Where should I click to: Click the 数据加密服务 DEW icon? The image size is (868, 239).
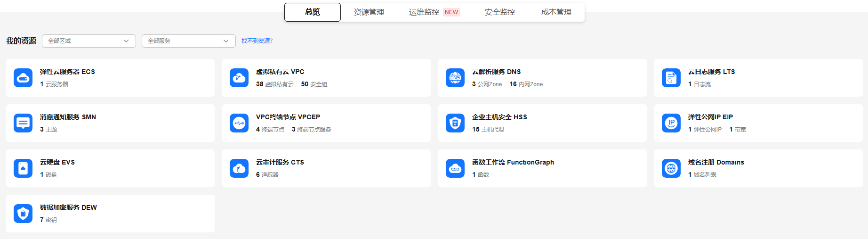[x=23, y=214]
